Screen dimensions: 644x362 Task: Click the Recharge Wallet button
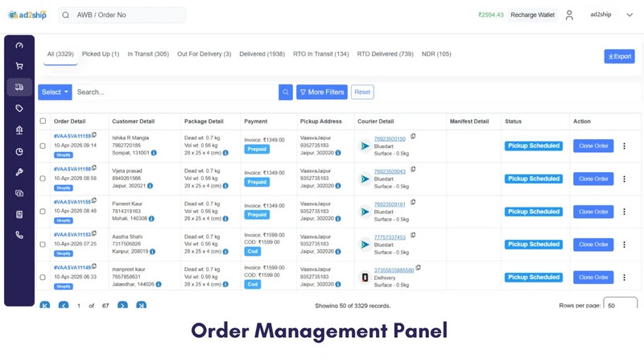(532, 14)
